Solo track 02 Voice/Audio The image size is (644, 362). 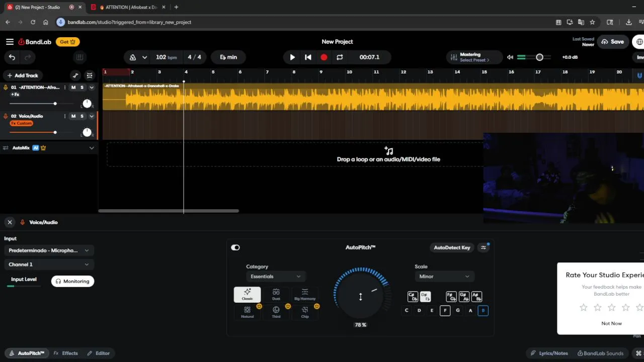82,116
